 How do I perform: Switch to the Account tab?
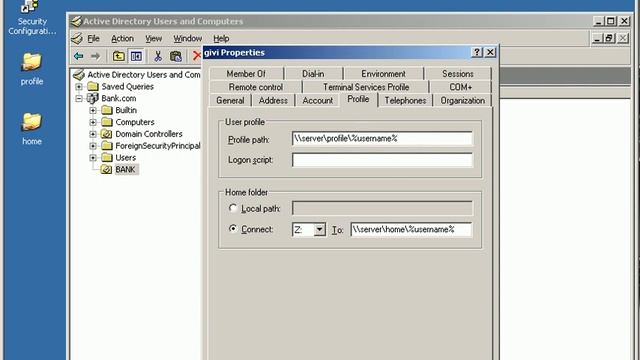coord(318,100)
